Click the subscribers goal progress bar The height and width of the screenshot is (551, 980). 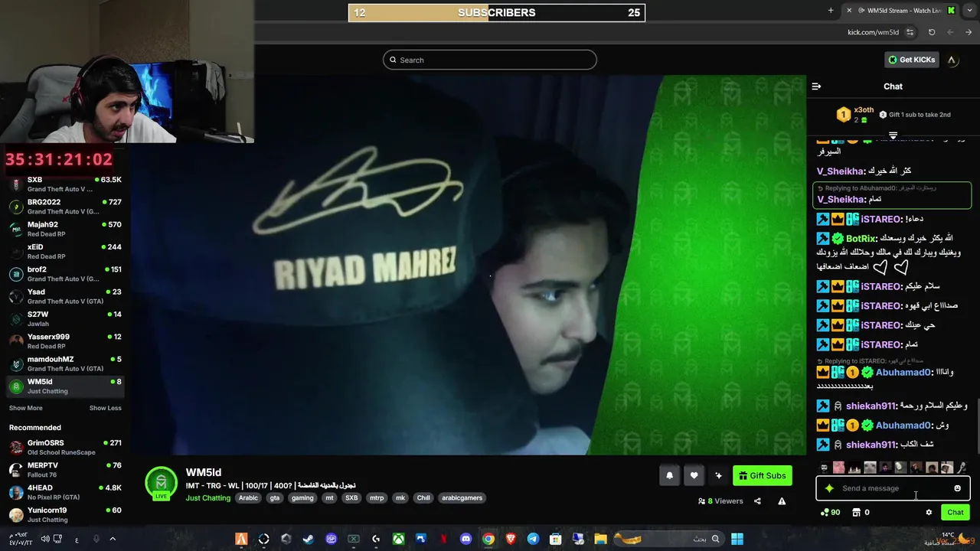tap(497, 12)
